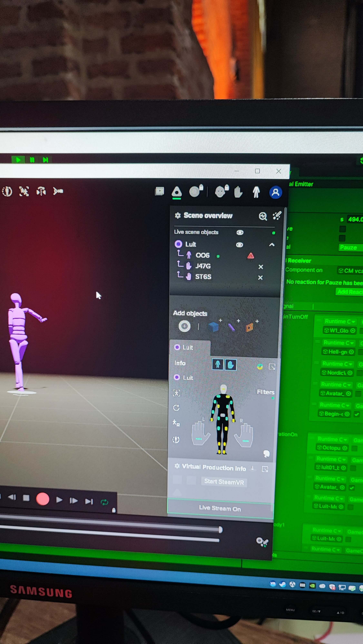
Task: Click the timeline Play button
Action: click(59, 500)
